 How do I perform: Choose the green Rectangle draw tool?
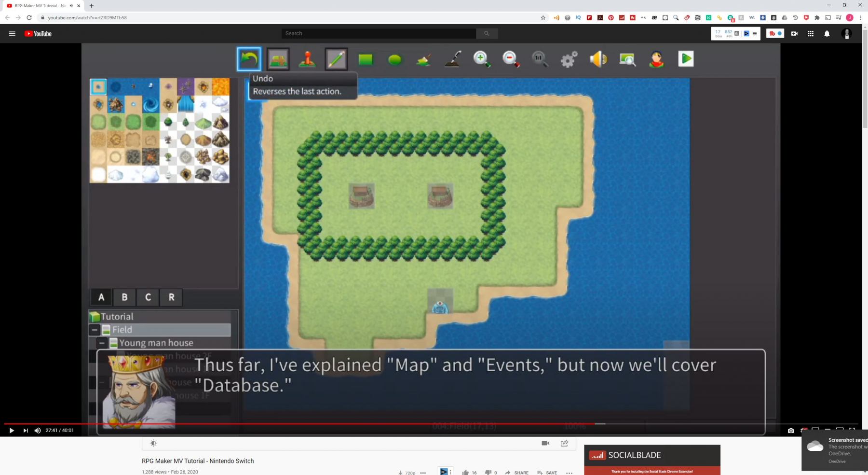pos(366,59)
